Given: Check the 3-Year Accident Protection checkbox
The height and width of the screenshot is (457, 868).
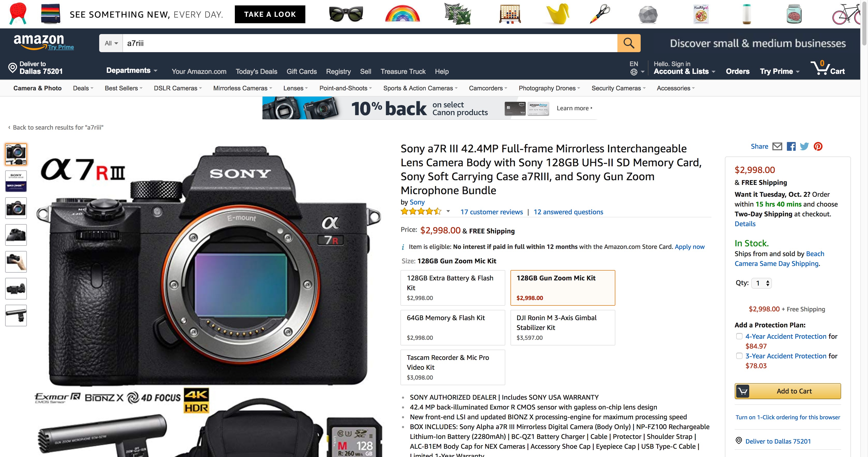Looking at the screenshot, I should (739, 356).
